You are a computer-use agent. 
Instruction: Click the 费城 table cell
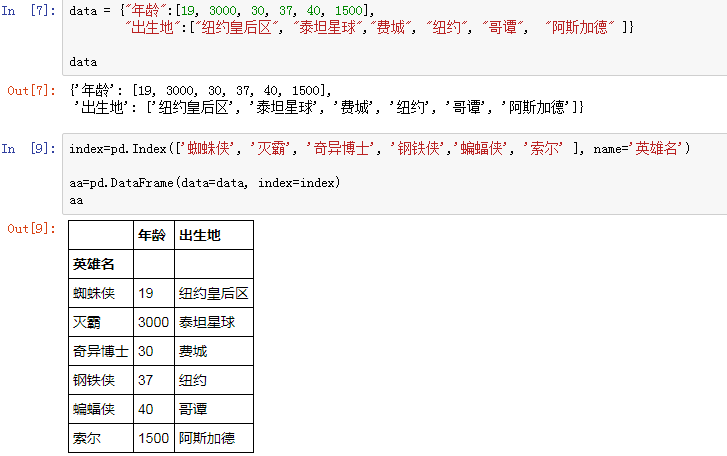click(x=214, y=351)
